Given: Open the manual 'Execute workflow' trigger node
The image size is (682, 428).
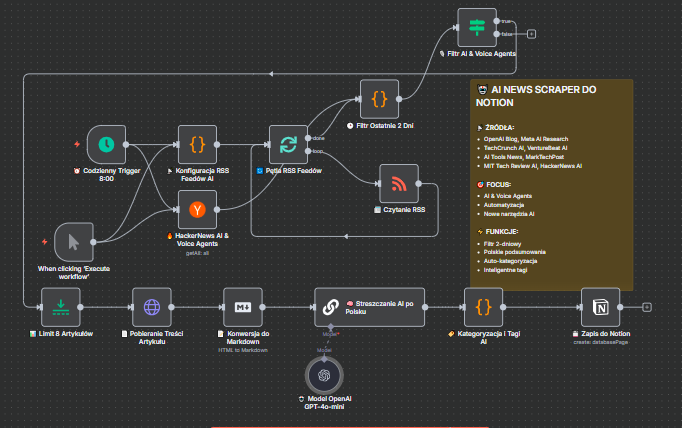Looking at the screenshot, I should click(x=74, y=242).
